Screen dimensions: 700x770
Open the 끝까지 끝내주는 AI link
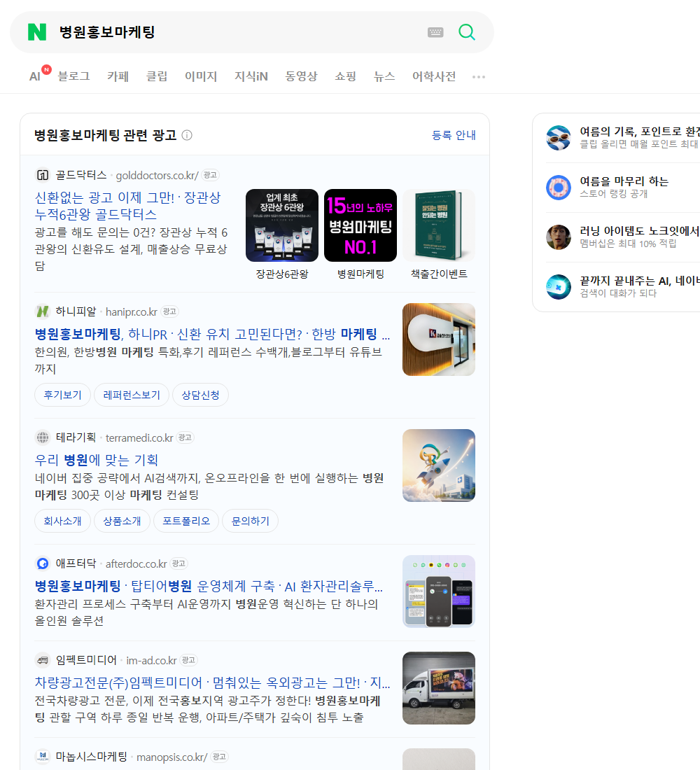pos(640,281)
